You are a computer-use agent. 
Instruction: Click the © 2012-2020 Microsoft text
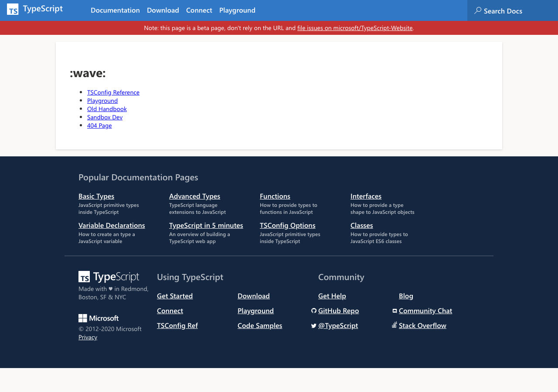click(x=110, y=329)
